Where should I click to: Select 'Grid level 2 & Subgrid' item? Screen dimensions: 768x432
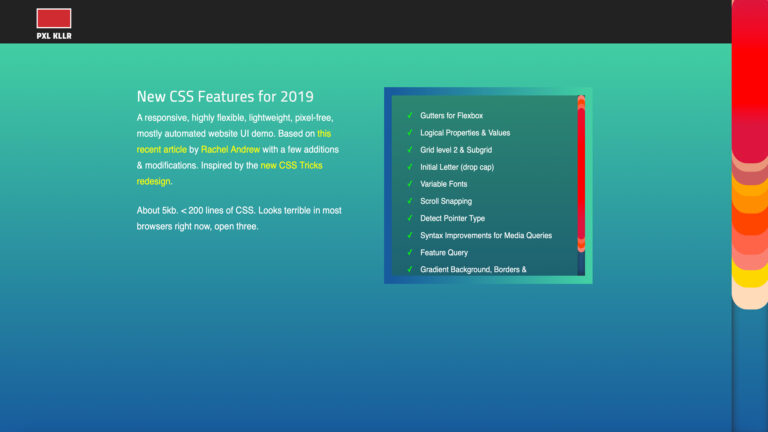tap(456, 150)
